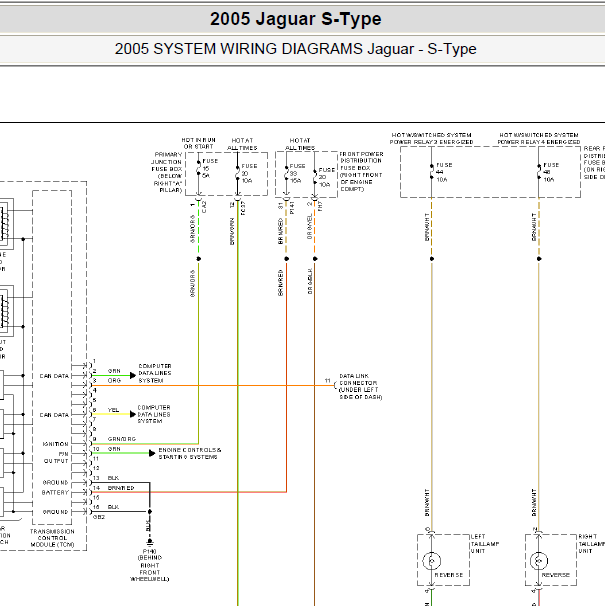Viewport: 605px width, 606px height.
Task: Click splice dot on wire from fuse 44
Action: coord(432,259)
